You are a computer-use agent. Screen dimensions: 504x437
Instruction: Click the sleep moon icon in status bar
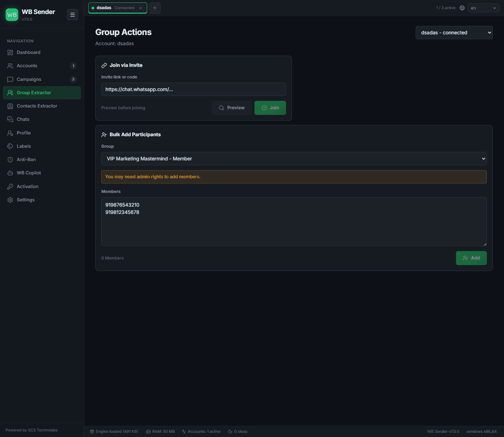pyautogui.click(x=230, y=431)
